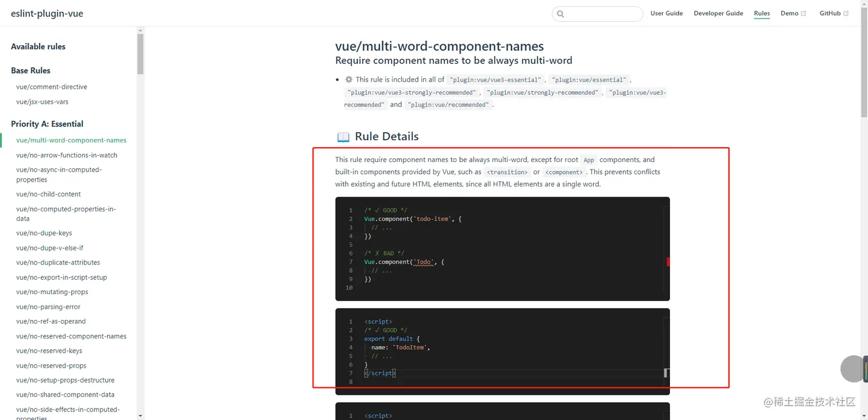This screenshot has height=420, width=868.
Task: Open vue/no-ref-as-operand rule
Action: tap(51, 321)
